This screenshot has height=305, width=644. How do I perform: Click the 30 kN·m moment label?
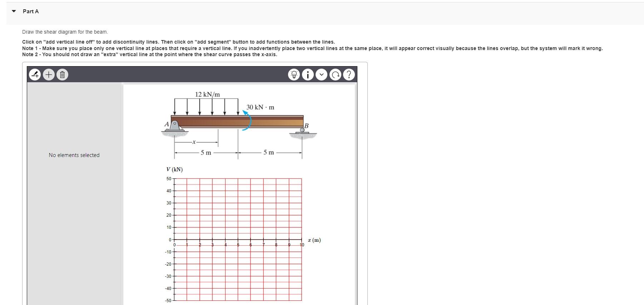[261, 107]
